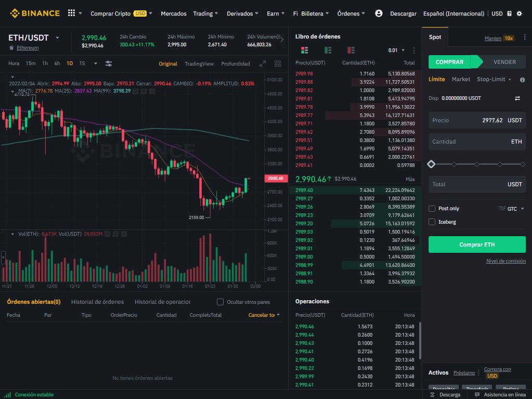Screen dimensions: 532x399
Task: Expand the chart to fullscreen
Action: coord(262,63)
